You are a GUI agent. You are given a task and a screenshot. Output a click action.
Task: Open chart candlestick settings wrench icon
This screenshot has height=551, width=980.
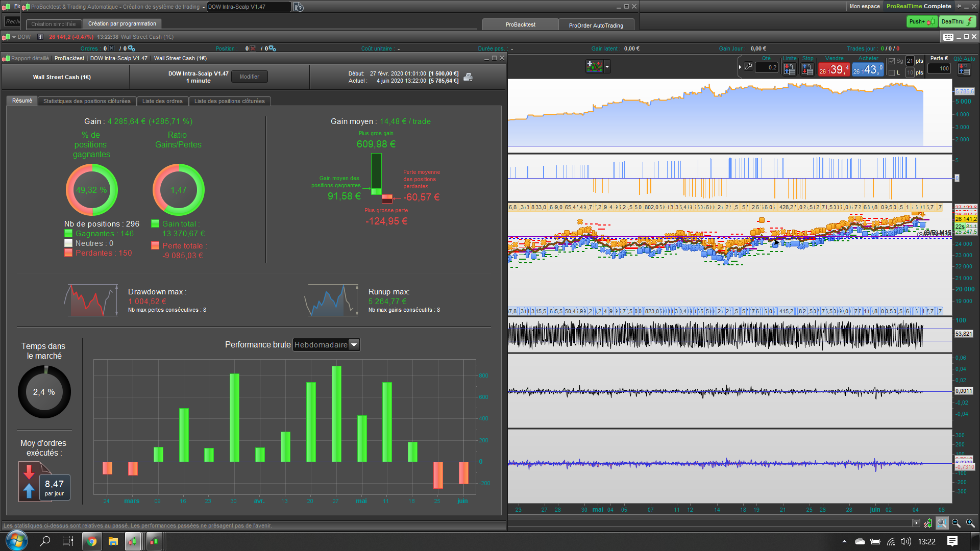tap(927, 523)
